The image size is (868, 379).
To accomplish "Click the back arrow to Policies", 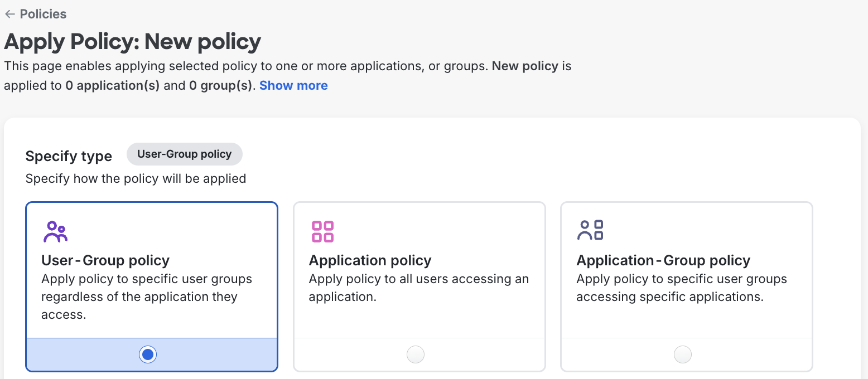I will point(9,14).
